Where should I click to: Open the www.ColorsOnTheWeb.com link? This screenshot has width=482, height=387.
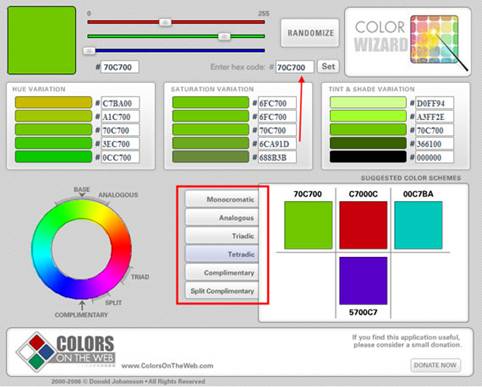click(167, 366)
